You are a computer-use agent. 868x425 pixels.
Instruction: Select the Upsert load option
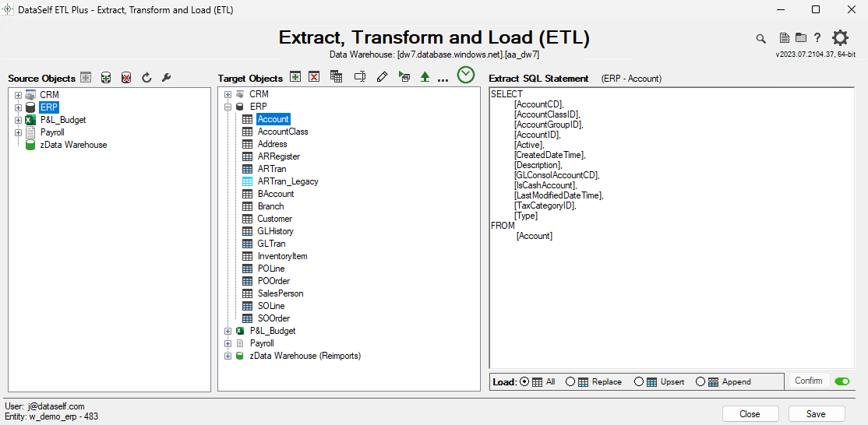point(639,381)
